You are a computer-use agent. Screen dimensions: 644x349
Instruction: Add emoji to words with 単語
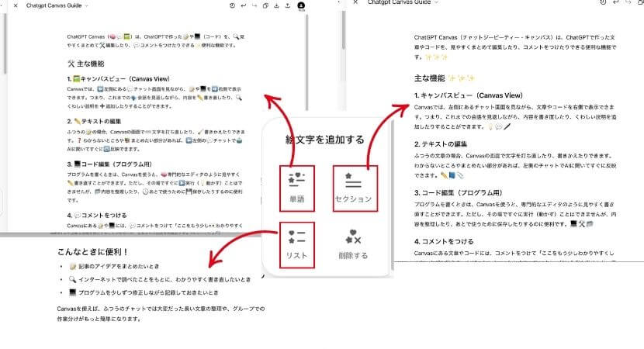tap(297, 188)
